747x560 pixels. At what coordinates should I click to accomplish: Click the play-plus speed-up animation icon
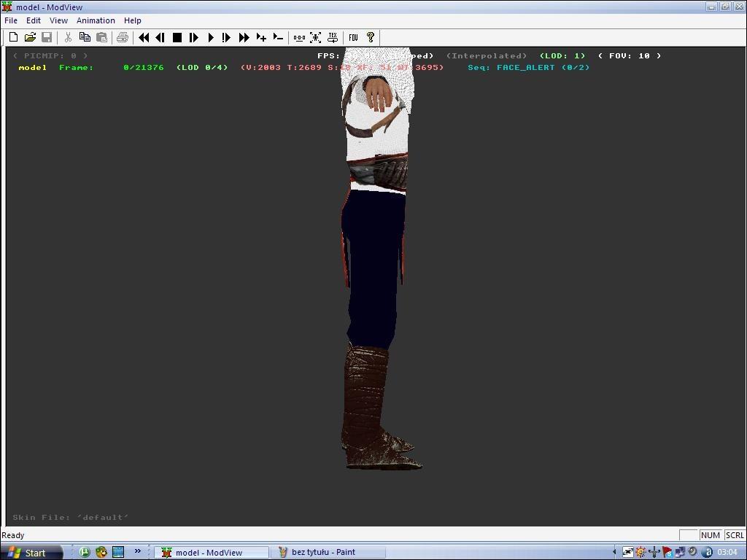261,37
